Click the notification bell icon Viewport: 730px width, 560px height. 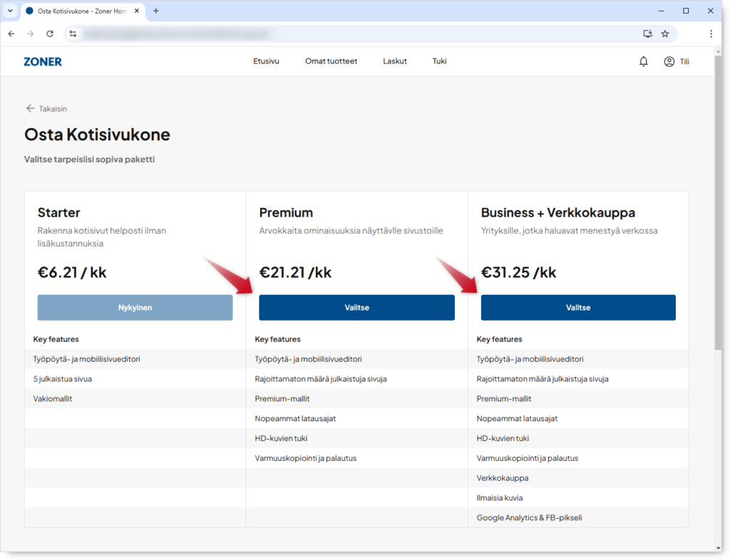[644, 62]
